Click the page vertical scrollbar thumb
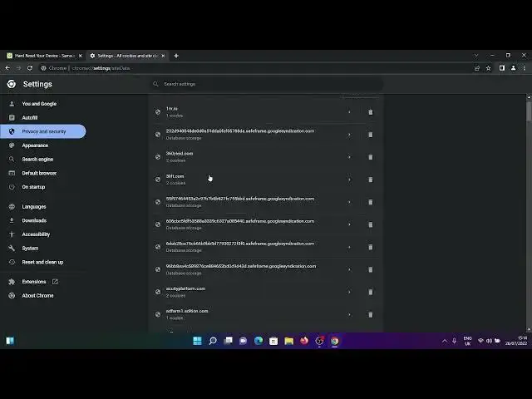The width and height of the screenshot is (532, 399). pos(529,111)
